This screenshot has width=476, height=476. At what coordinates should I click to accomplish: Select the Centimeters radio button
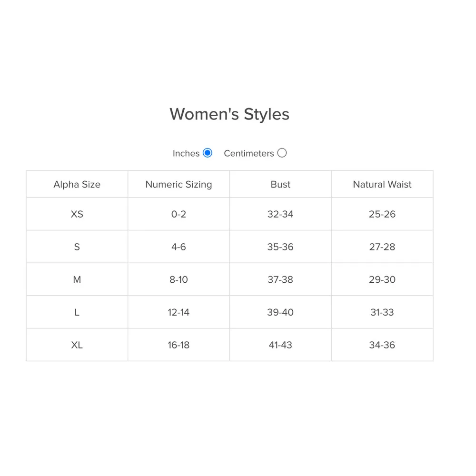point(282,153)
